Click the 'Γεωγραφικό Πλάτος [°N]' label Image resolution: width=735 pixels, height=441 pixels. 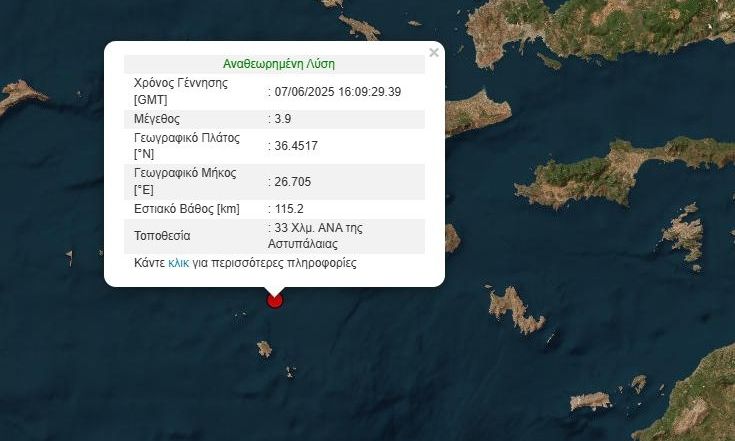(185, 145)
